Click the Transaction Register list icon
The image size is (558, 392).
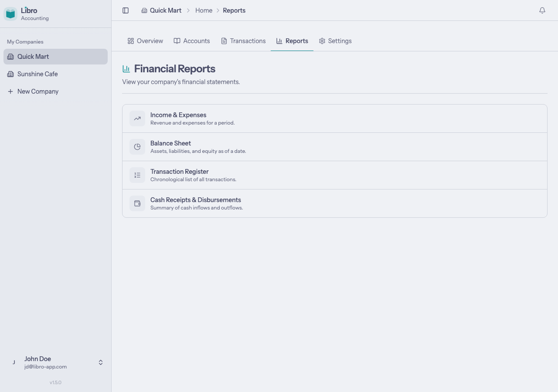(x=137, y=175)
